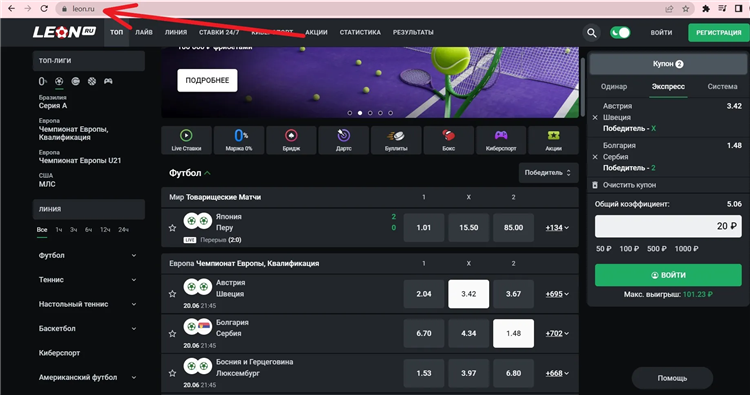
Task: Expand +695 more markets for Австрия–Швеция
Action: pos(557,294)
